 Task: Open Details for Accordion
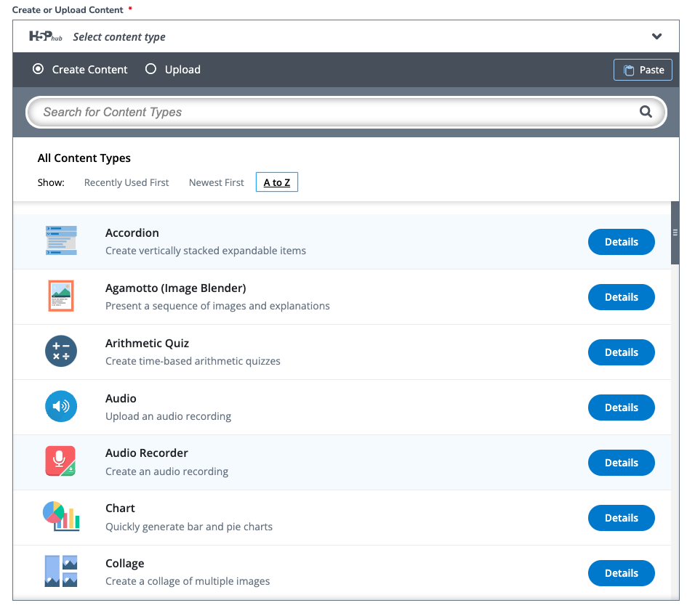[622, 242]
